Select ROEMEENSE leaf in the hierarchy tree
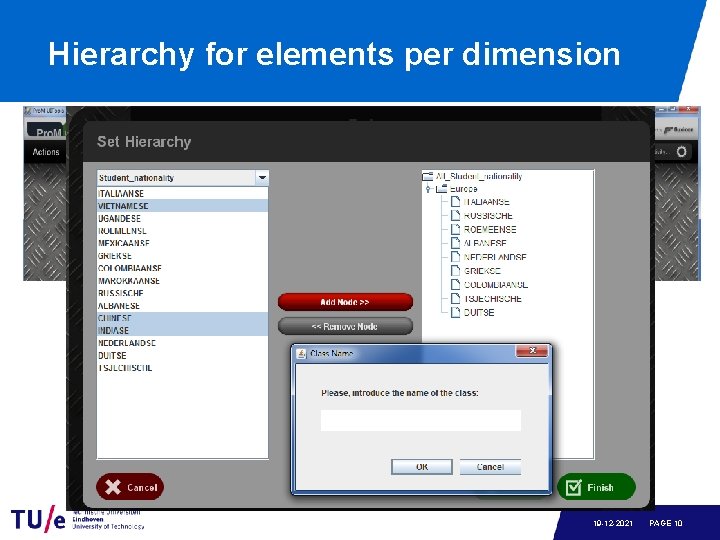The width and height of the screenshot is (720, 540). 490,230
